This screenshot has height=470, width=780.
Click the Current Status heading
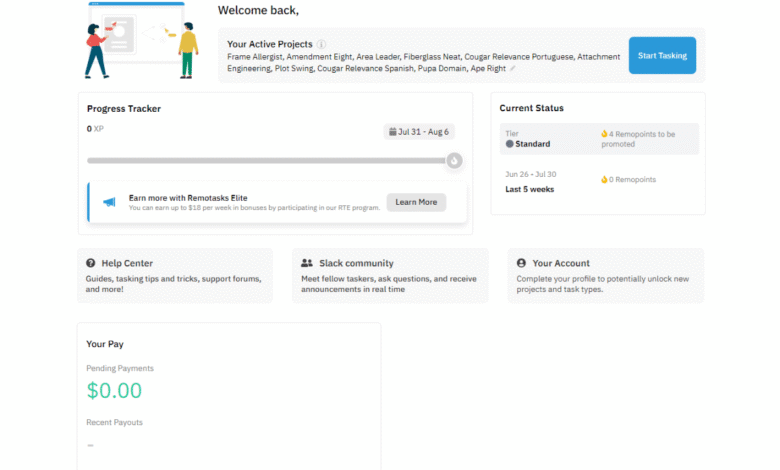click(x=531, y=108)
